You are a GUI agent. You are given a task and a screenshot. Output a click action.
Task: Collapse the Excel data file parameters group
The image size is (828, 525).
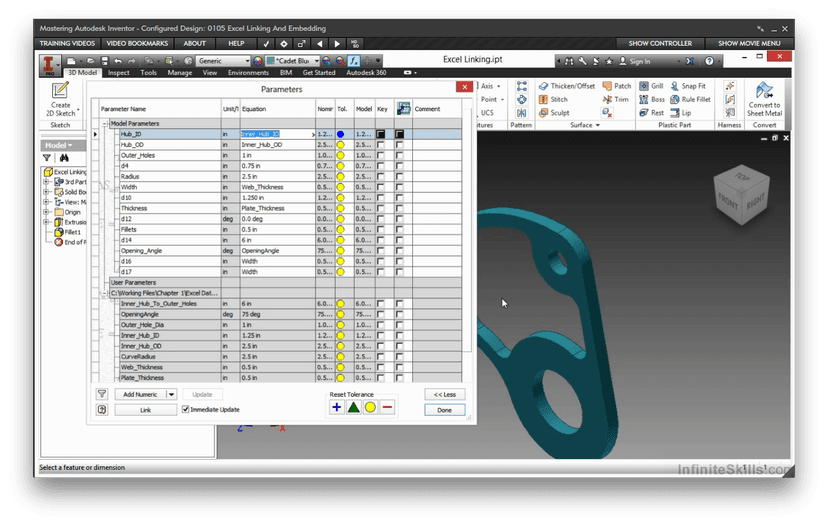pos(105,293)
